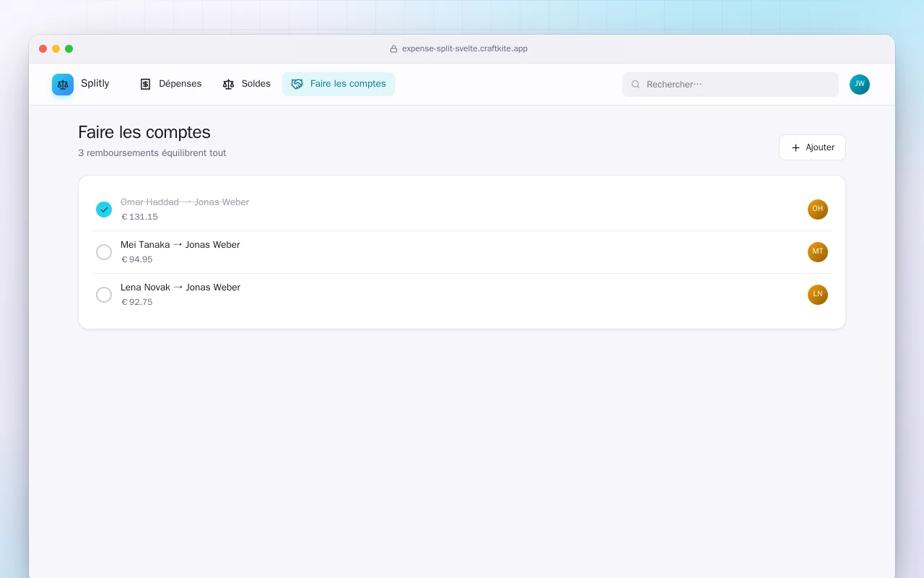Click the Omar Haddad → Jonas Weber text
This screenshot has height=578, width=924.
185,202
